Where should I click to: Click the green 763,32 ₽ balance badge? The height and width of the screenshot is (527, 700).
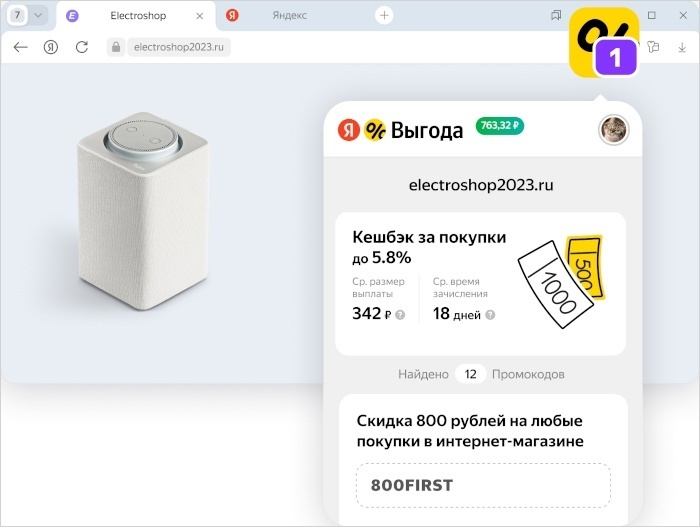(x=500, y=125)
